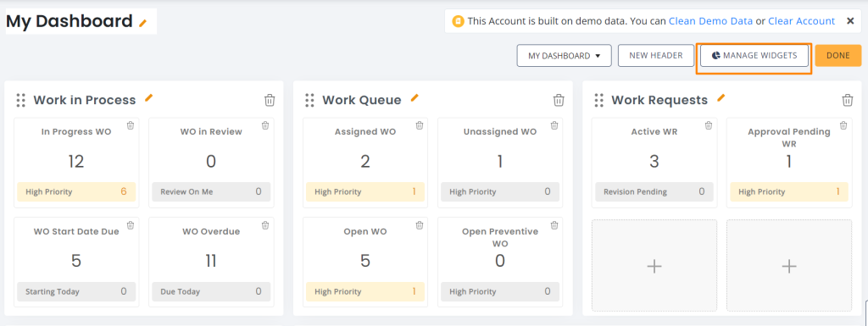Rename Work Queue header via pencil icon
The height and width of the screenshot is (326, 868).
[415, 98]
